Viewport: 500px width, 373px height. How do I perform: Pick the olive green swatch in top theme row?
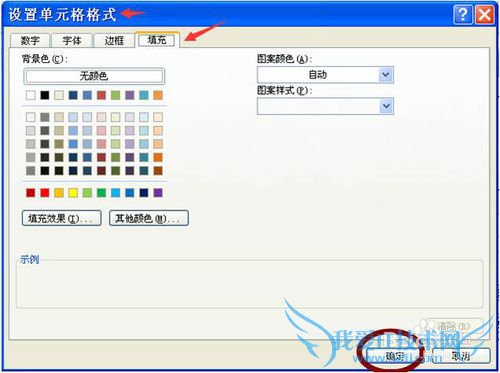(116, 95)
